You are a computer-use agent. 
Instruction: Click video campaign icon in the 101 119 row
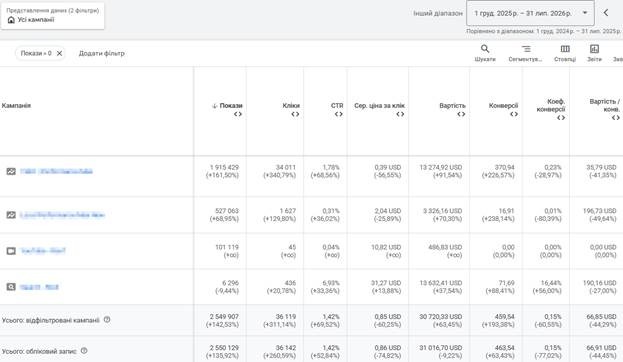pos(11,251)
